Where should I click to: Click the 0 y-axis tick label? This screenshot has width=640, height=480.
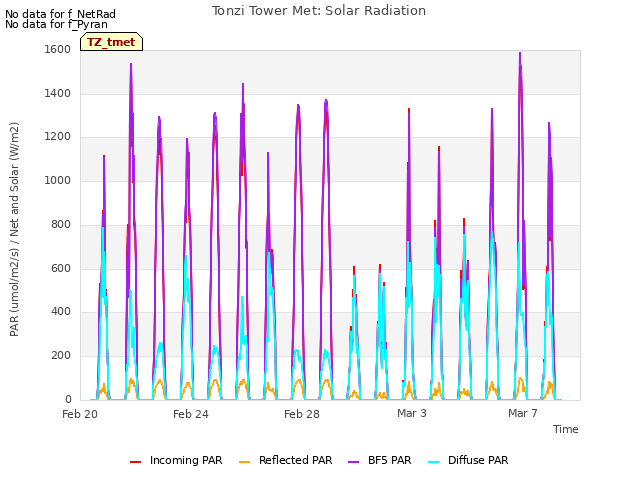[x=68, y=399]
